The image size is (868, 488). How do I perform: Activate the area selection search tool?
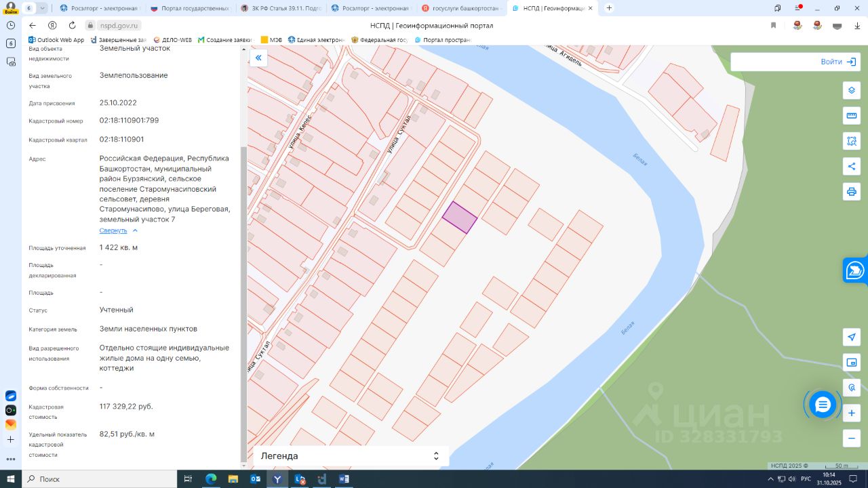point(852,141)
